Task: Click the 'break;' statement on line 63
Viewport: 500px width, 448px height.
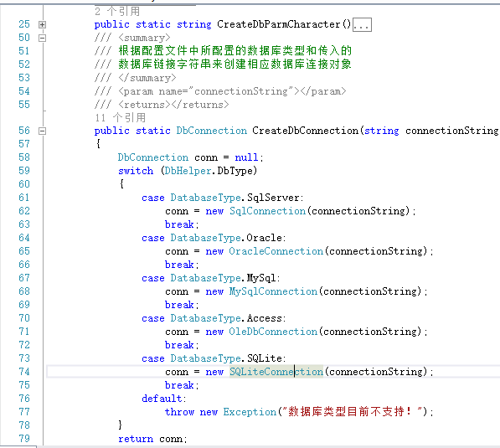Action: (182, 224)
